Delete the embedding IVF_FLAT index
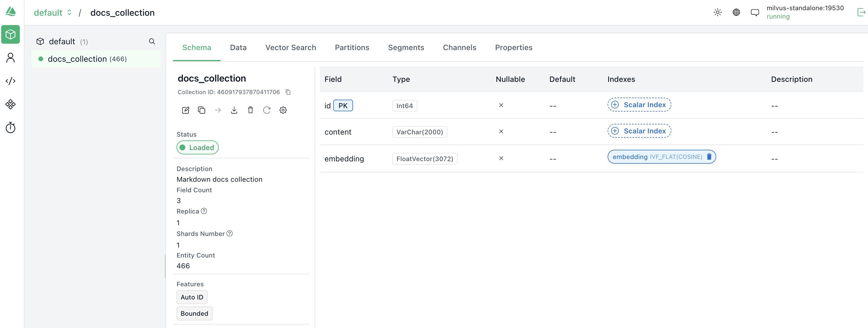The height and width of the screenshot is (328, 868). [709, 157]
